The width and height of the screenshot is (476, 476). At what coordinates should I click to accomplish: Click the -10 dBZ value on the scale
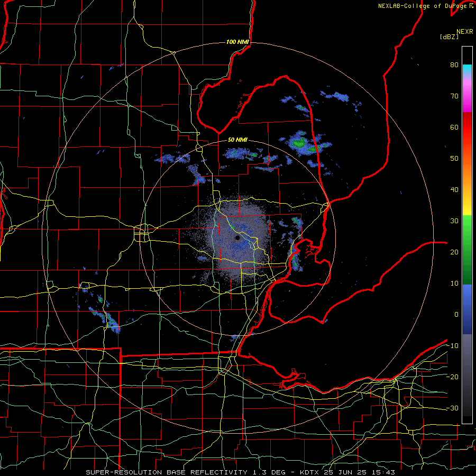452,346
